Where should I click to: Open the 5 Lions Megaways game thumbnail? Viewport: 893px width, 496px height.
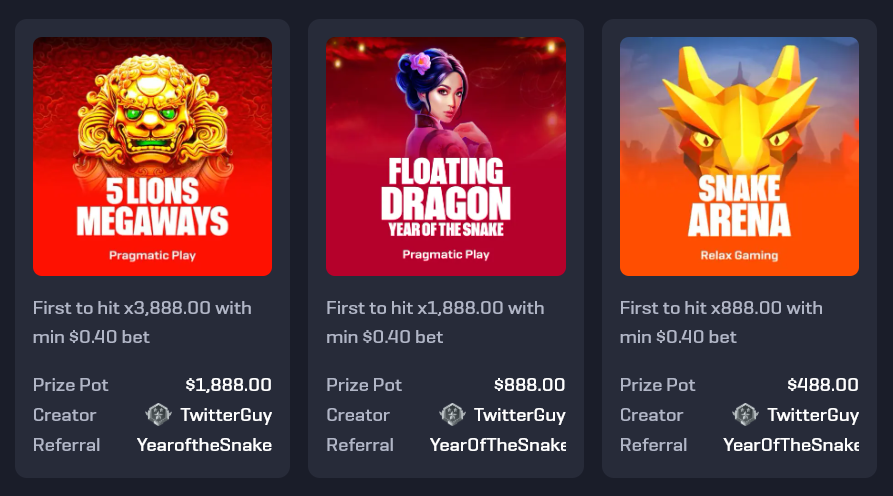152,157
